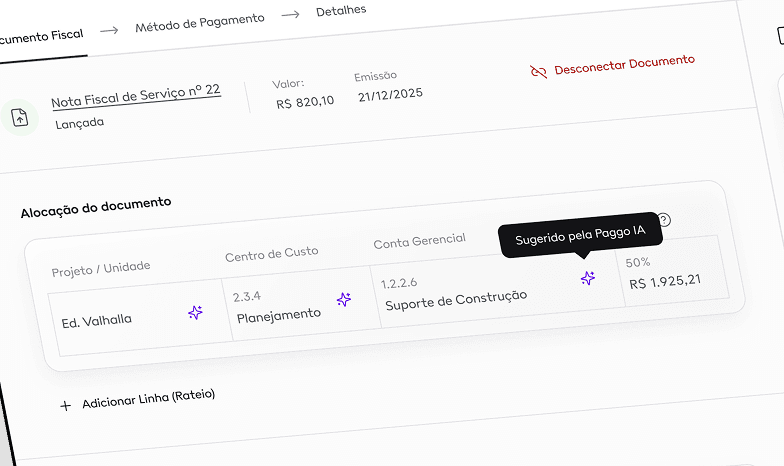Screen dimensions: 784x466
Task: Select the Ed. Valhalla project field
Action: pyautogui.click(x=140, y=318)
